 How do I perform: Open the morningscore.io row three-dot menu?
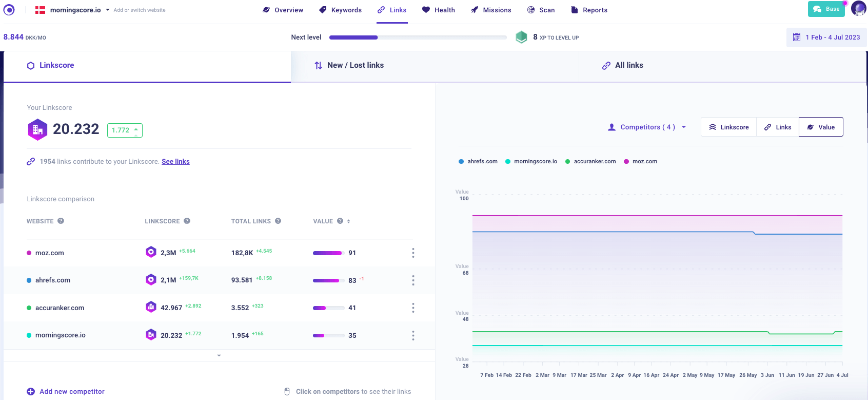(x=413, y=335)
